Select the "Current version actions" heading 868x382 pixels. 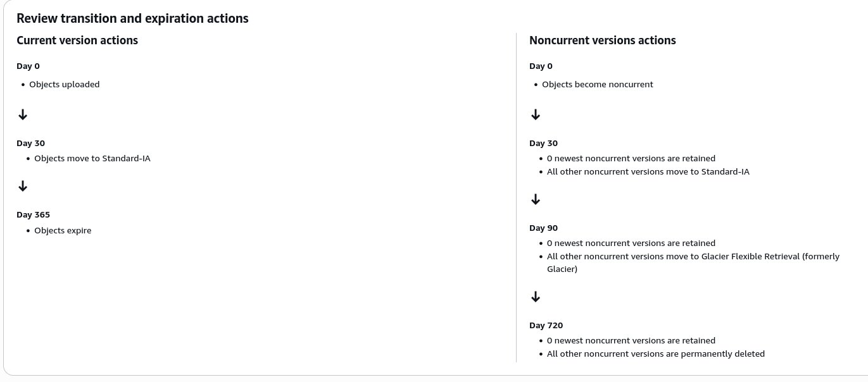pos(77,40)
